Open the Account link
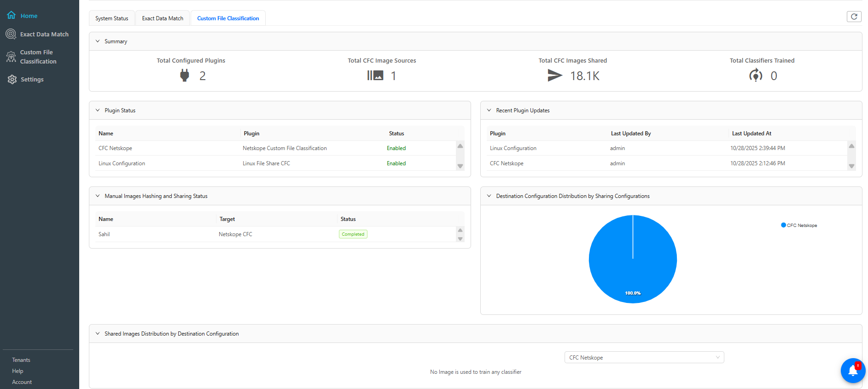This screenshot has height=389, width=868. pos(22,382)
